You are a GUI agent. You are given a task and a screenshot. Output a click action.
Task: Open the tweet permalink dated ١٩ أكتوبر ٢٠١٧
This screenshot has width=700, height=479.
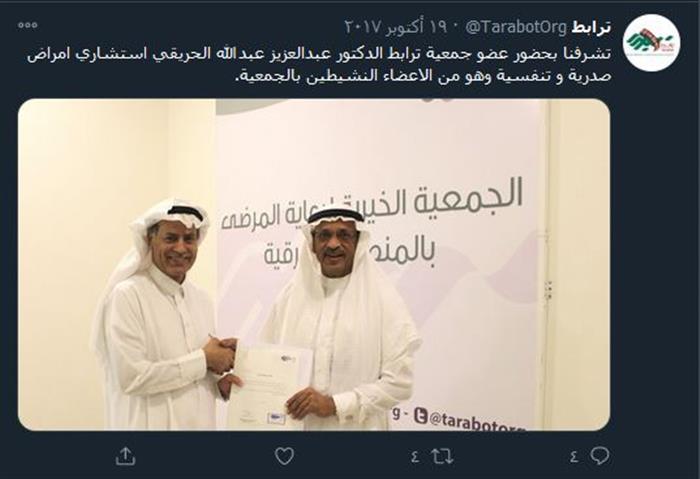[x=396, y=28]
